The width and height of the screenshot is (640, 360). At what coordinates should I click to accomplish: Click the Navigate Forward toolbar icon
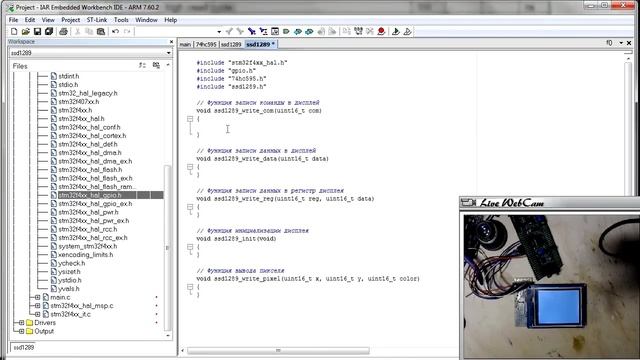click(x=332, y=31)
